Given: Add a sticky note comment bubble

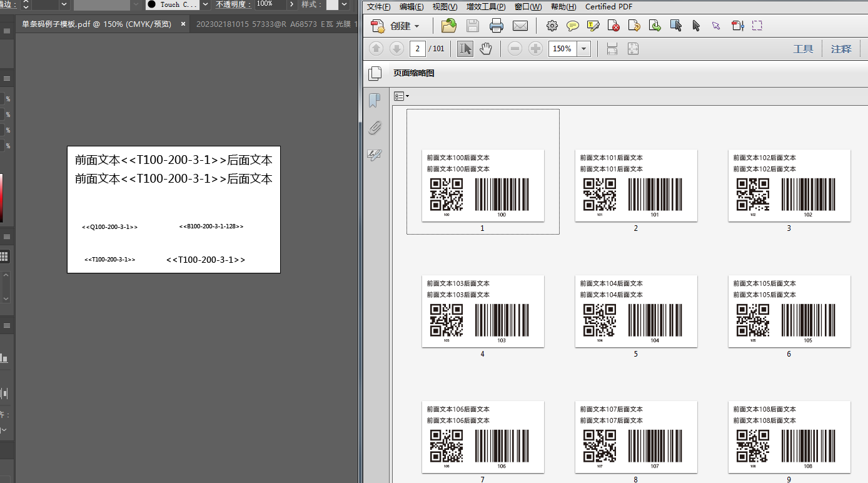Looking at the screenshot, I should pos(573,26).
